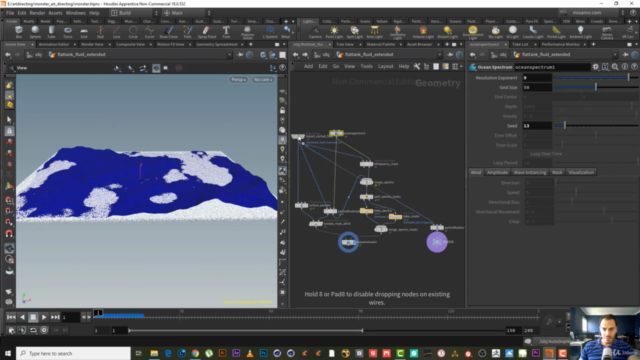Expand network editor path history dropdown

coord(440,55)
